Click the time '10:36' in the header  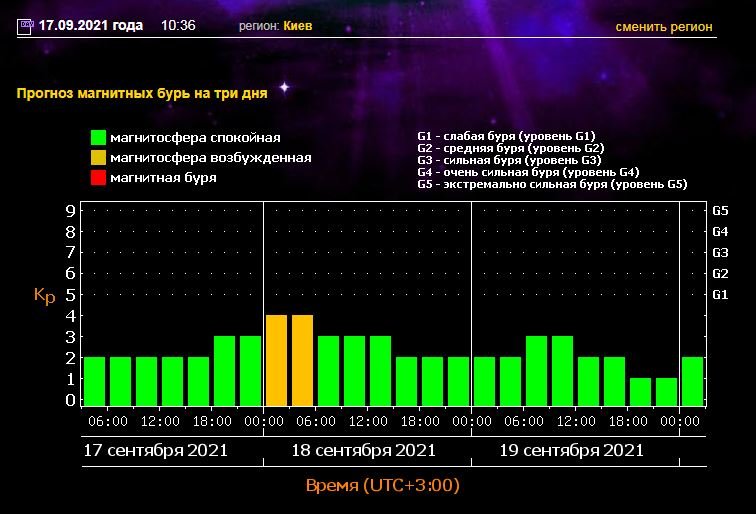coord(178,26)
